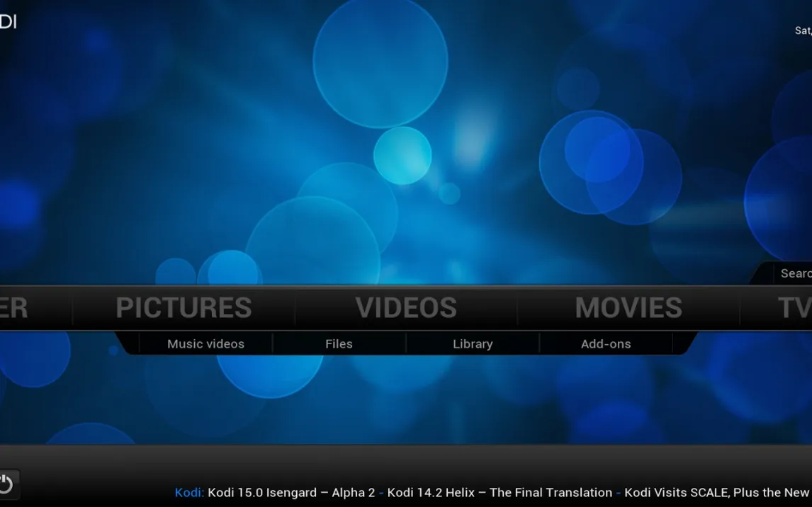
Task: Select VIDEOS in the home menu
Action: point(406,308)
